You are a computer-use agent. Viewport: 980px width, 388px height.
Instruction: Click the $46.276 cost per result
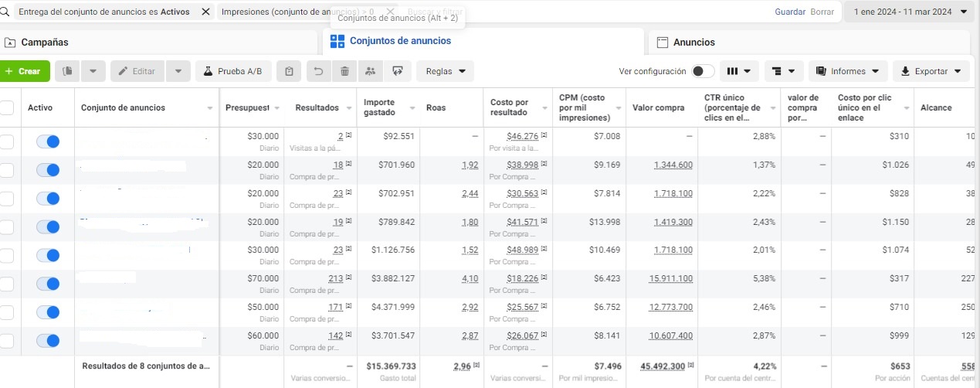click(522, 137)
